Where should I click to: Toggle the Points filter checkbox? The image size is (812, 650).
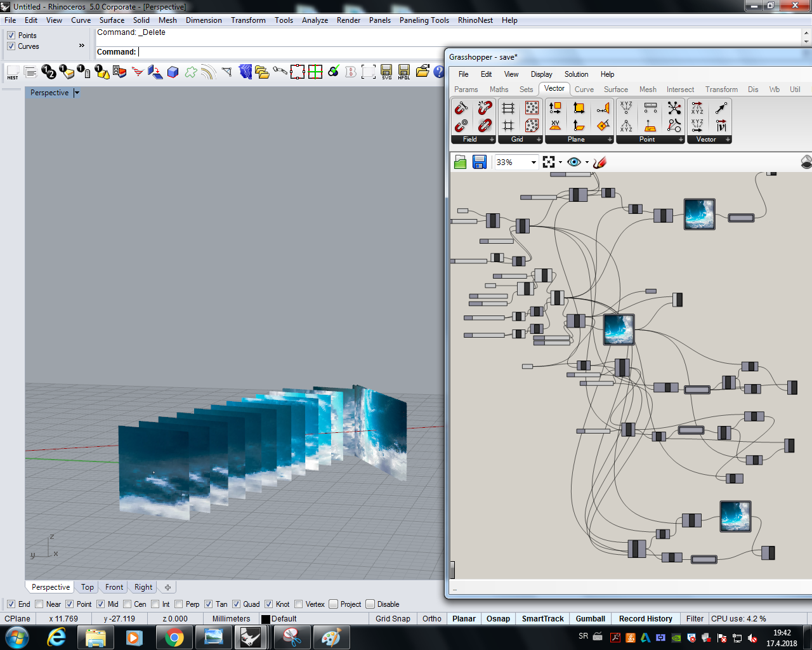click(x=11, y=36)
